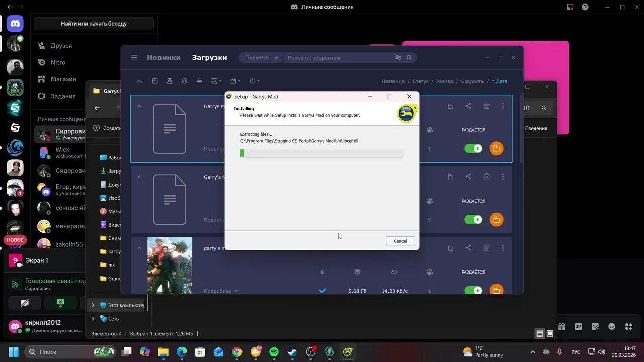The height and width of the screenshot is (362, 644).
Task: Stop screen sharing in Discord voice panel
Action: [60, 303]
